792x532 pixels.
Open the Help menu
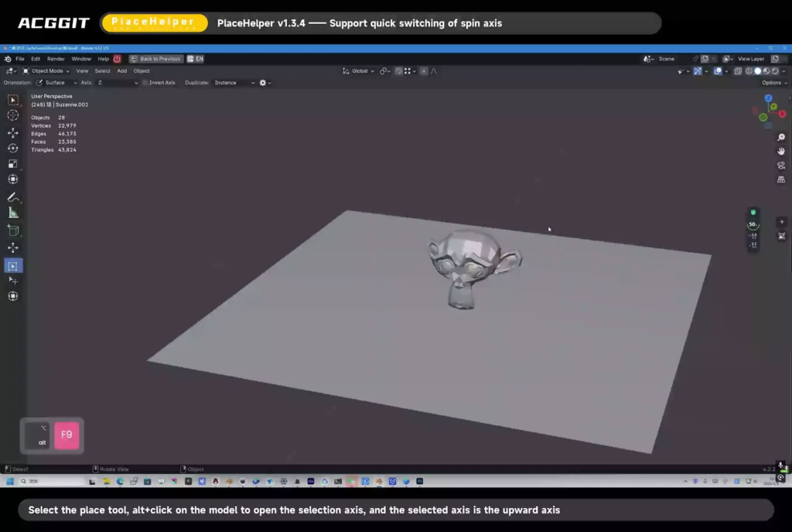click(103, 59)
